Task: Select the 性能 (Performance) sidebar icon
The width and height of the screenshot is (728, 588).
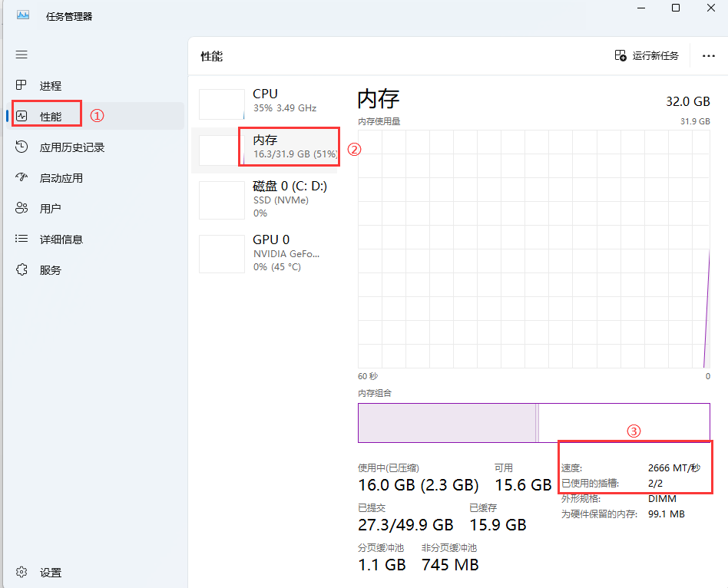Action: [22, 117]
